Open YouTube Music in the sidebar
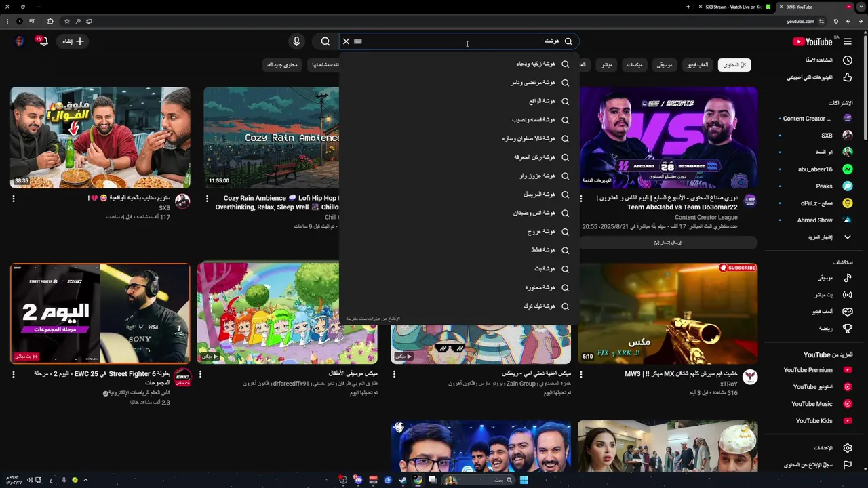 tap(816, 404)
